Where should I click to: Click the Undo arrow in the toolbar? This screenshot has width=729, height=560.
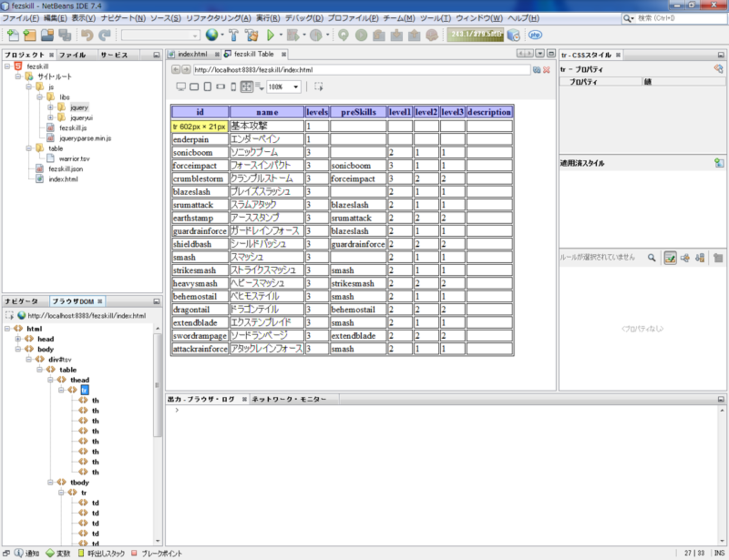coord(87,35)
